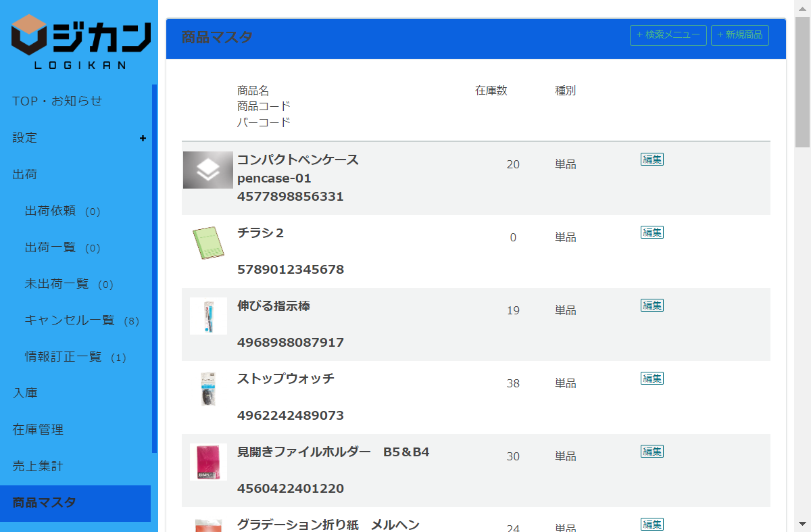Edit the コンパクトペンケース product
The height and width of the screenshot is (532, 811).
[652, 160]
